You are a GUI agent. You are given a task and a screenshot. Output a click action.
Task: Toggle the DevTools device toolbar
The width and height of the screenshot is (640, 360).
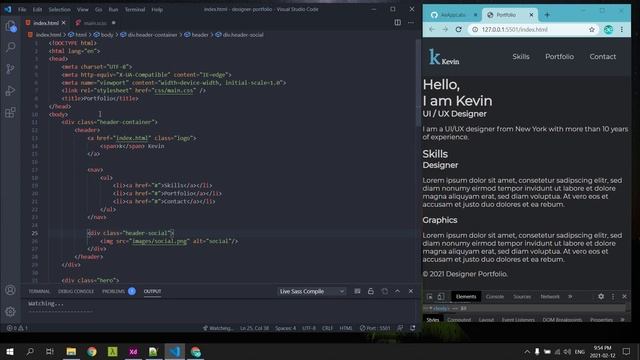click(441, 297)
